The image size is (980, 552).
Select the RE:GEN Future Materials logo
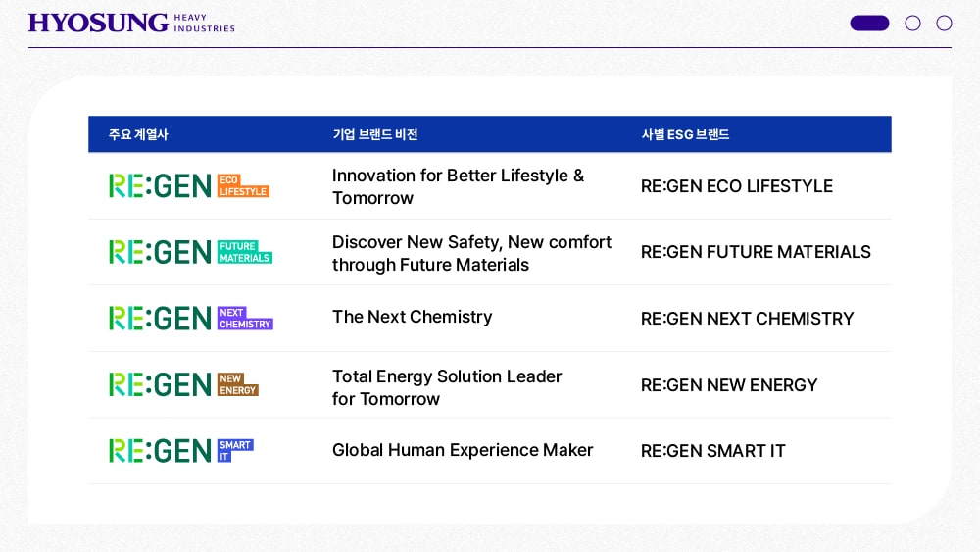191,252
